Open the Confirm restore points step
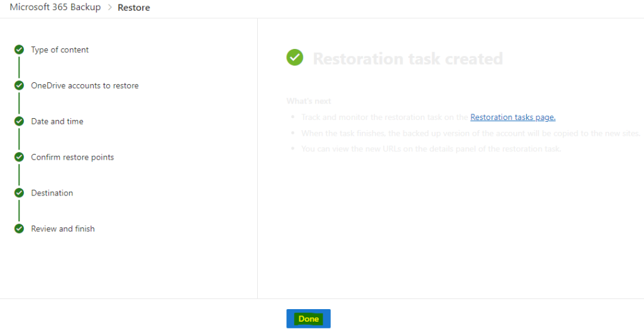Viewport: 644px width, 333px height. pos(72,157)
